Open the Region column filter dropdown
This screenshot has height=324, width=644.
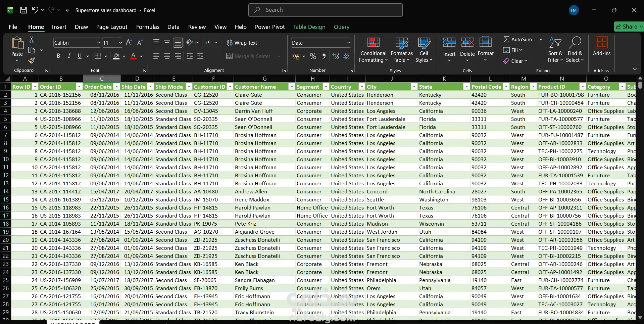point(533,87)
